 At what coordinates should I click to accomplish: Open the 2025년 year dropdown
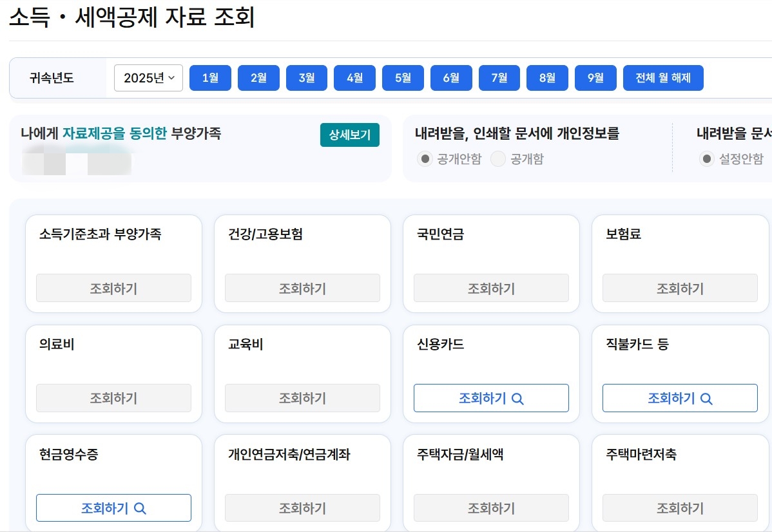point(148,77)
